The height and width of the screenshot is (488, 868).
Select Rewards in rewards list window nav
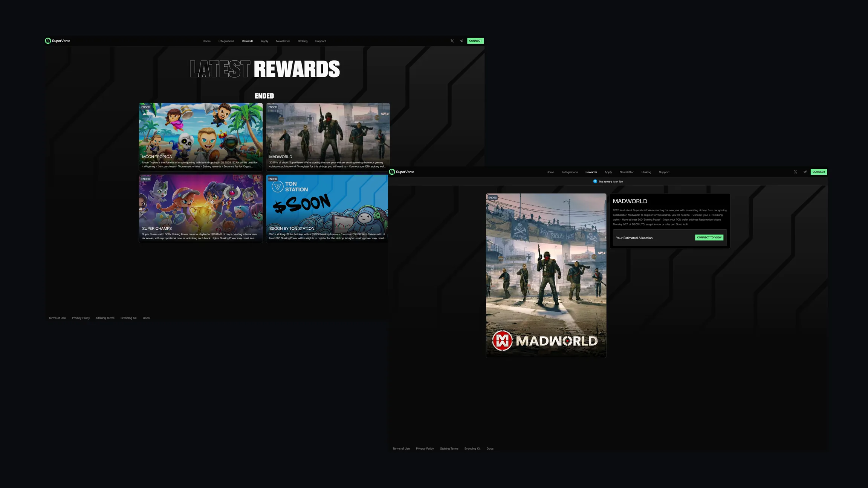pos(248,41)
